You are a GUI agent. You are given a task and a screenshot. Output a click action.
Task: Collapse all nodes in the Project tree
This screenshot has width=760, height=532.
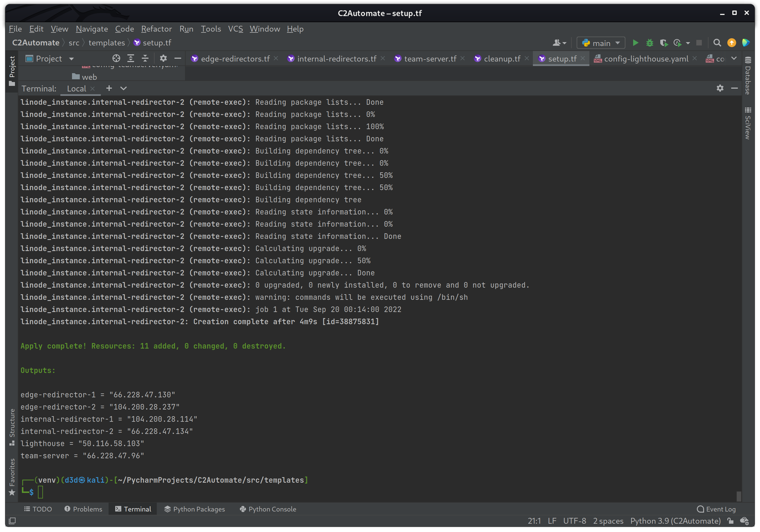tap(145, 58)
